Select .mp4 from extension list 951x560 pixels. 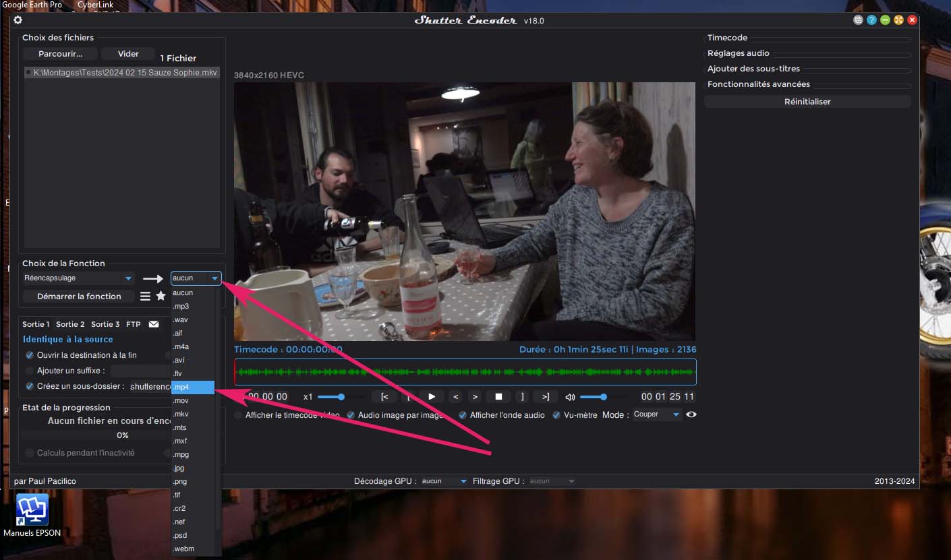[193, 387]
